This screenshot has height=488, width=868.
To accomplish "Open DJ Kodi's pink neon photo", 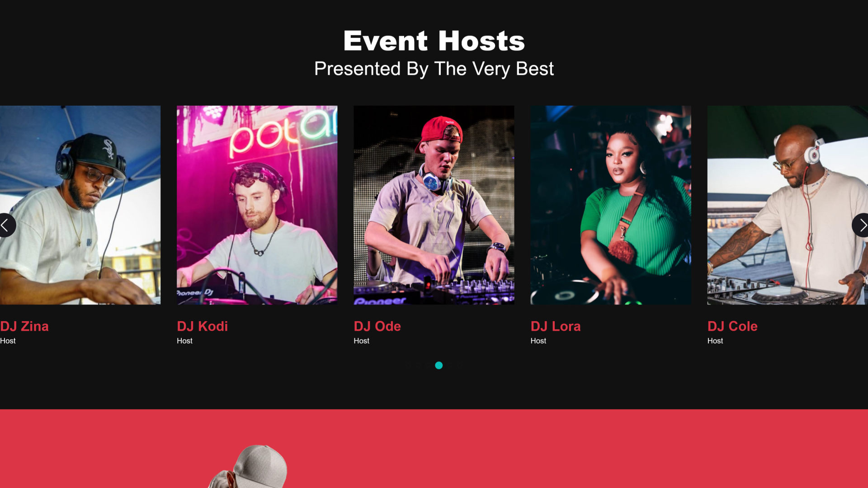I will [x=257, y=205].
